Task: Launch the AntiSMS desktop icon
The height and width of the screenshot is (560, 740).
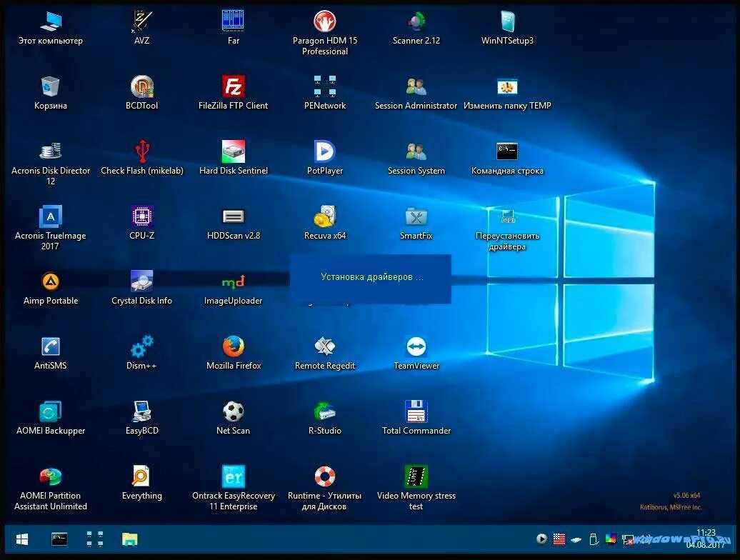Action: (51, 353)
